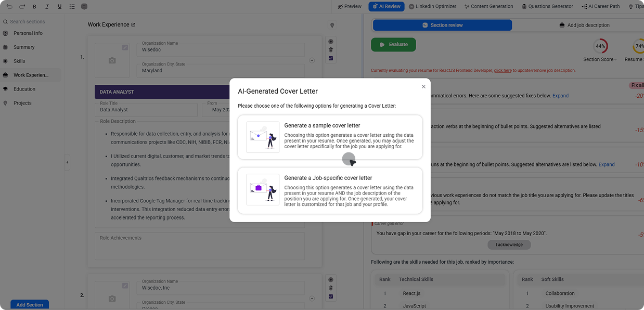Click the pencil edit icon on Wisedoc, Inc logo
The height and width of the screenshot is (310, 644).
125,286
